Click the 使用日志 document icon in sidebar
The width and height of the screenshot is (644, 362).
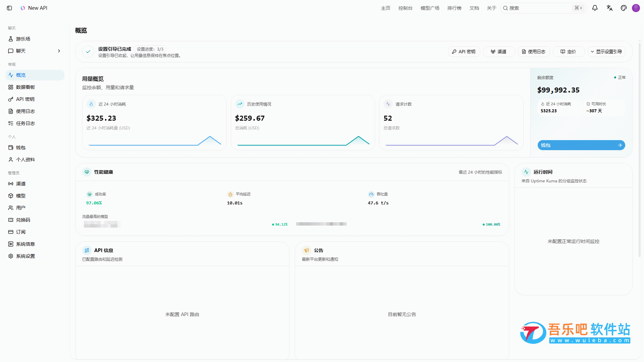pos(11,111)
